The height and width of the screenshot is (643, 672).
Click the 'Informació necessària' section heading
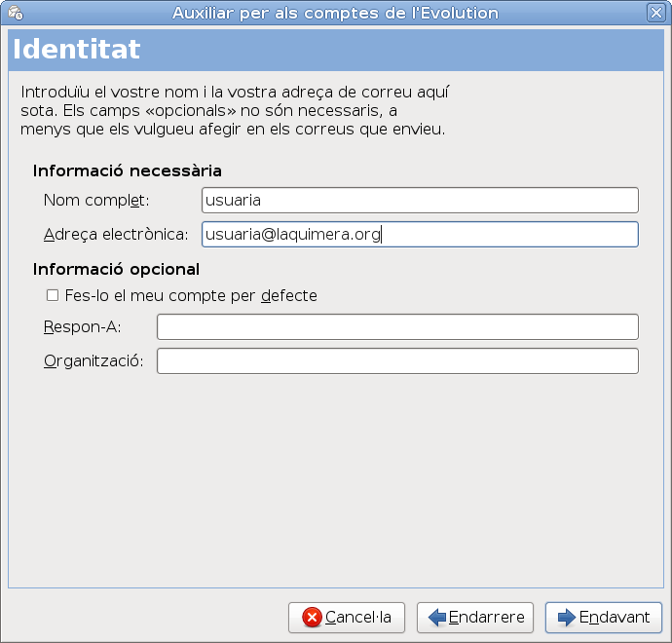click(128, 170)
